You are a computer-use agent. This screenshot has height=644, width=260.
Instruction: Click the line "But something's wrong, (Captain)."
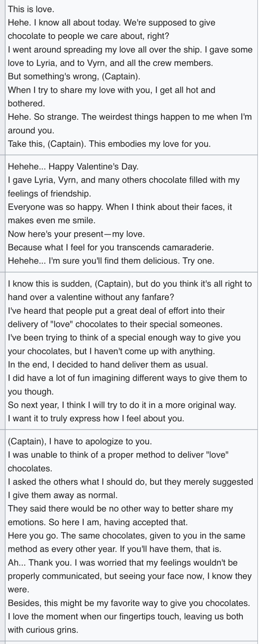[x=74, y=77]
